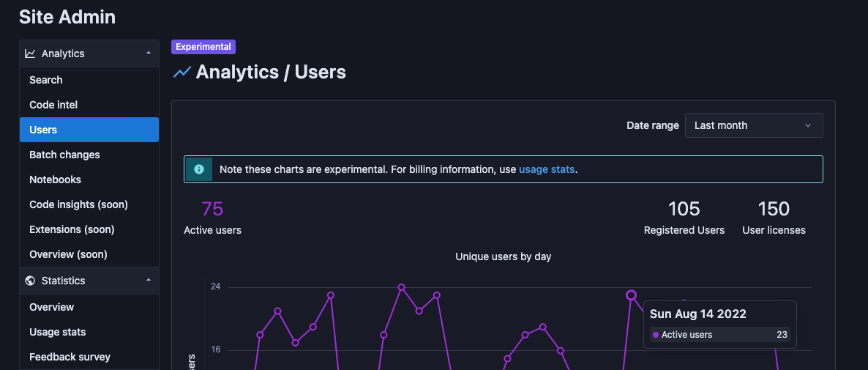This screenshot has width=868, height=370.
Task: Click the Unique users by day title
Action: click(504, 256)
